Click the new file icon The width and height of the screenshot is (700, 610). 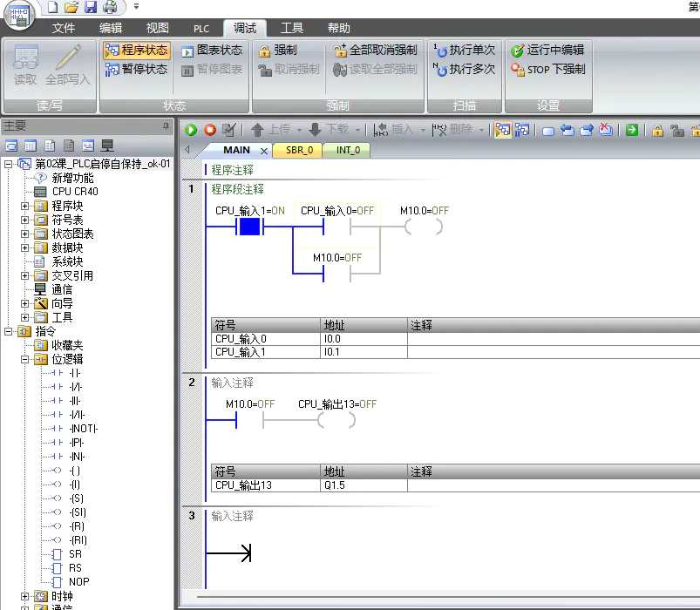click(x=52, y=7)
